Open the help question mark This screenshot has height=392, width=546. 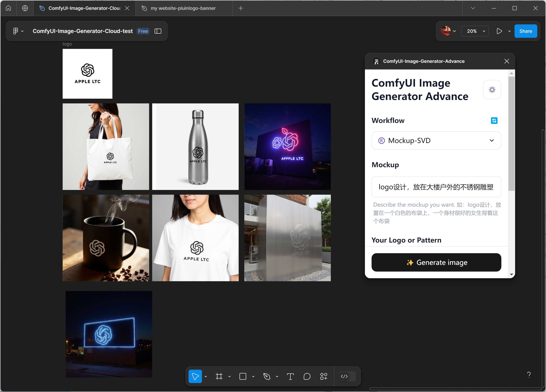pos(529,374)
